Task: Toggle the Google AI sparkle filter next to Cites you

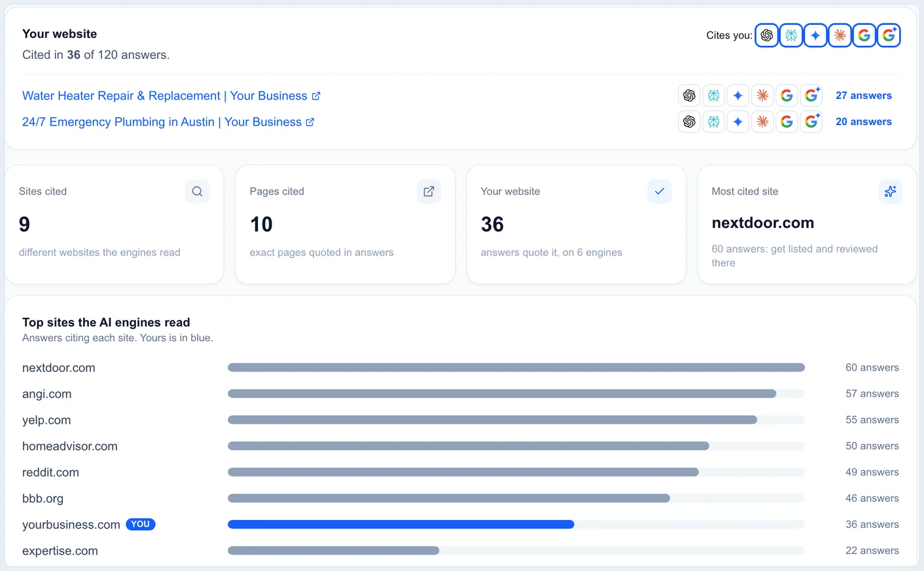Action: click(889, 35)
